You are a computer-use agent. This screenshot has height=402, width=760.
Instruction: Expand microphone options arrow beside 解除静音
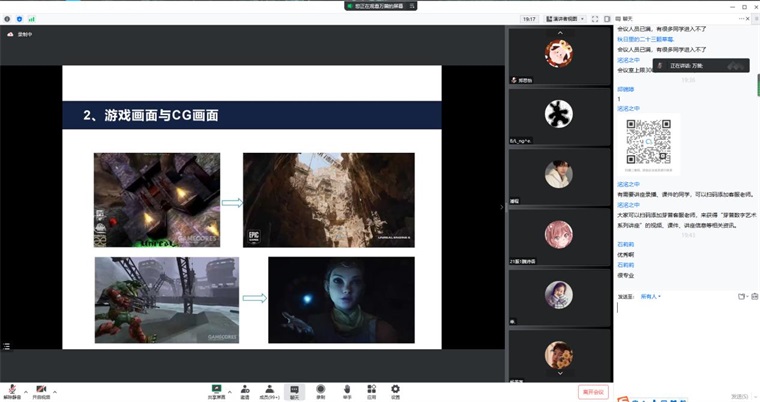click(x=26, y=392)
